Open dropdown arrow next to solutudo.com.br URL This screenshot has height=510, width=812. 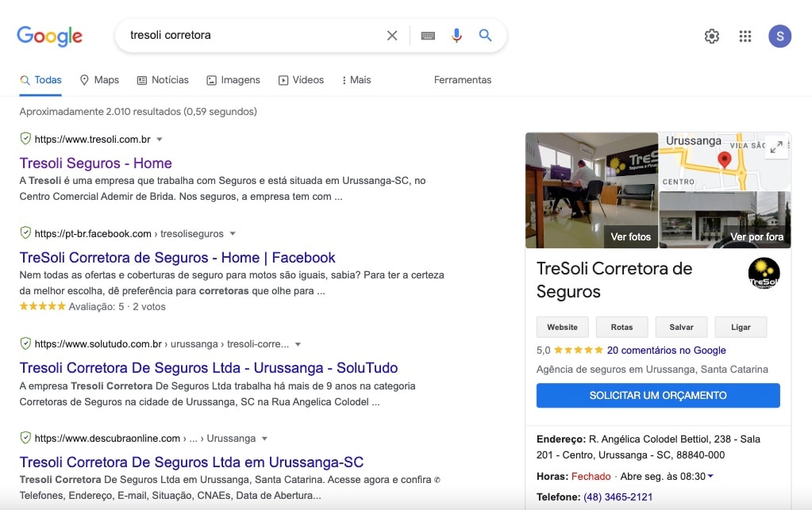(x=298, y=344)
